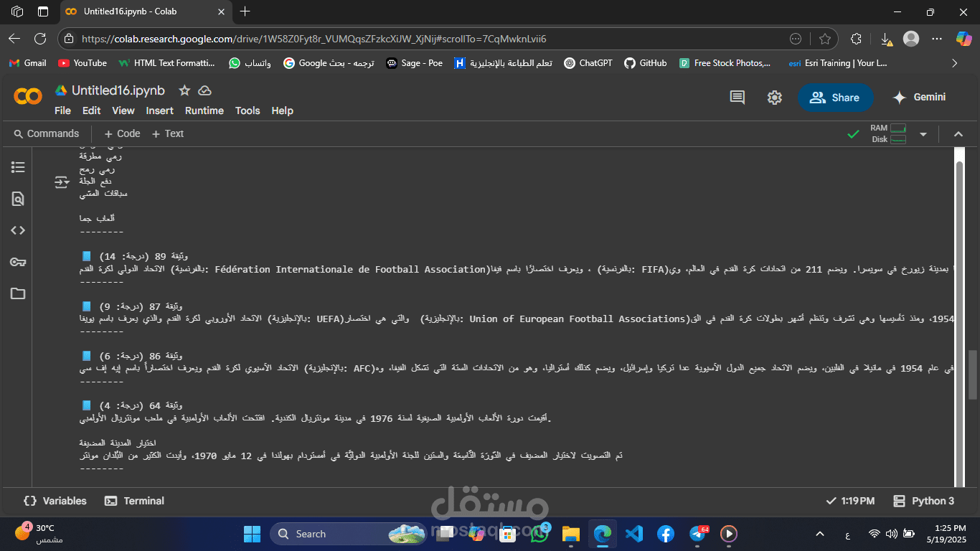The width and height of the screenshot is (980, 551).
Task: Click the cell output options icon
Action: (62, 182)
